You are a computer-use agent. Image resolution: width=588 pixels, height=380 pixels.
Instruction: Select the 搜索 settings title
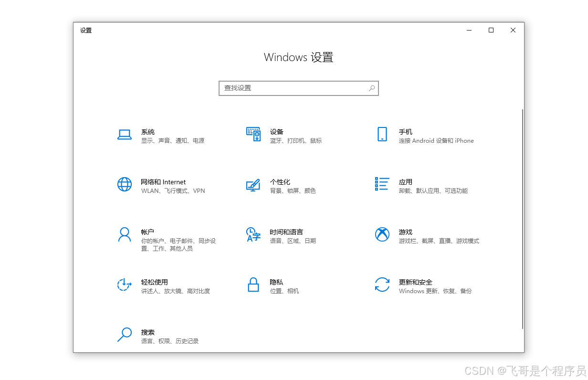[148, 332]
